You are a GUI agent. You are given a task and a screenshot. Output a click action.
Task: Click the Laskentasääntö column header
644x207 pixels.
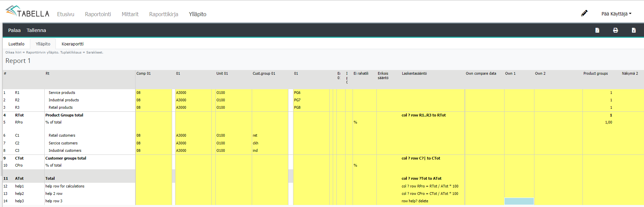[x=414, y=73]
